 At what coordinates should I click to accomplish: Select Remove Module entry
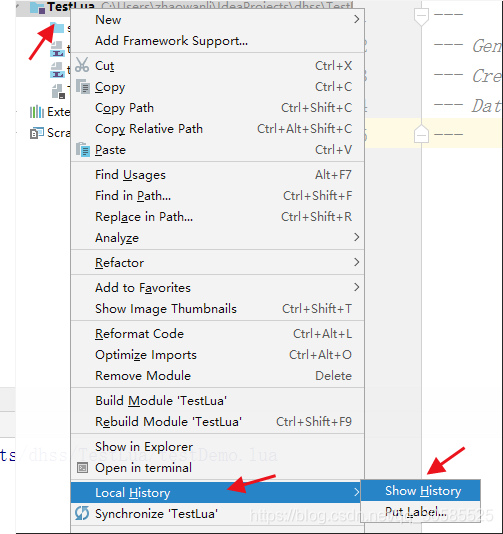[x=217, y=376]
